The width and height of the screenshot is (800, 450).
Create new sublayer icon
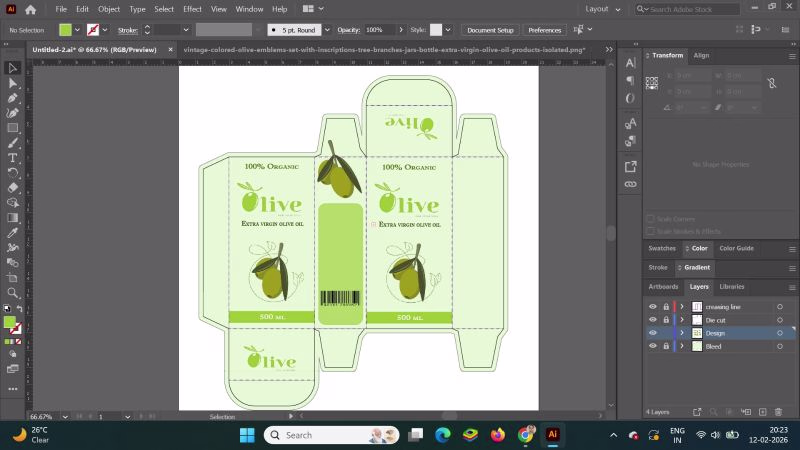(746, 412)
